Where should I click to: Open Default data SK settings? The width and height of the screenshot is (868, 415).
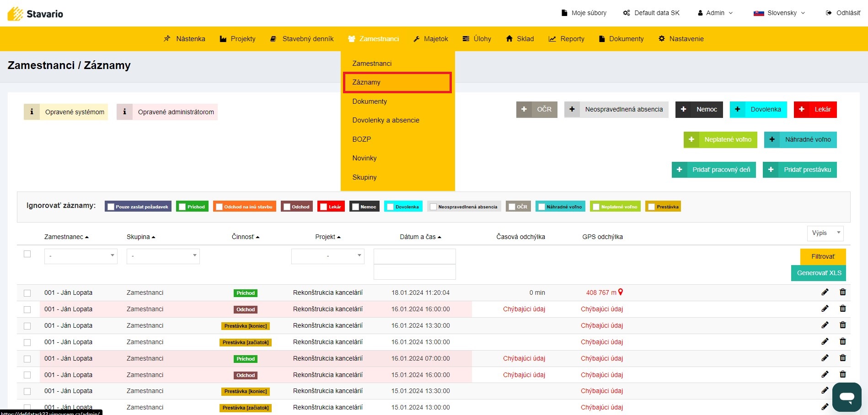tap(651, 13)
